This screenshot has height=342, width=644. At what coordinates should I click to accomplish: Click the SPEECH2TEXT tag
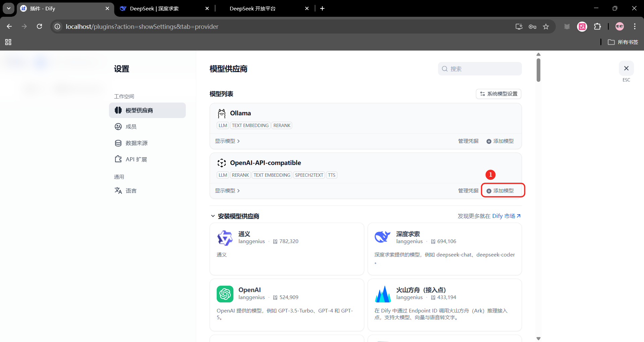click(x=309, y=175)
